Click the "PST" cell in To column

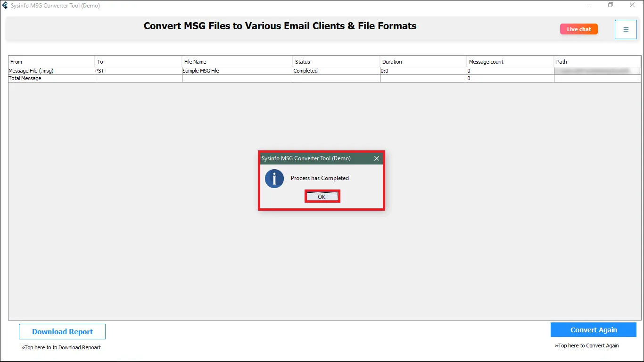(139, 71)
